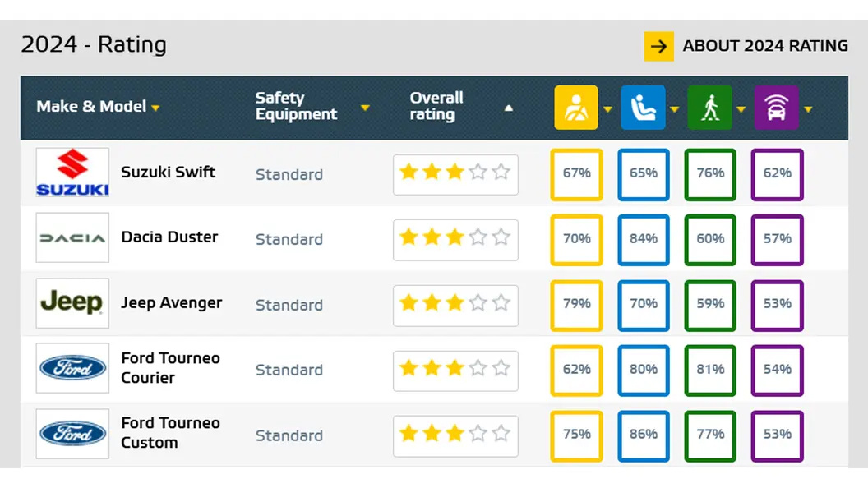The height and width of the screenshot is (488, 868).
Task: Expand the adult occupant column dropdown arrow
Action: coord(608,109)
